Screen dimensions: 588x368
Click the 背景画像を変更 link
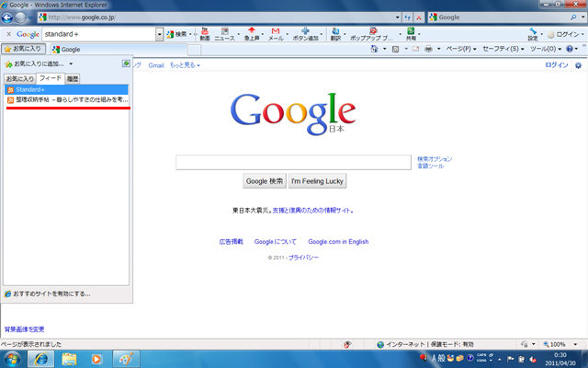click(25, 329)
